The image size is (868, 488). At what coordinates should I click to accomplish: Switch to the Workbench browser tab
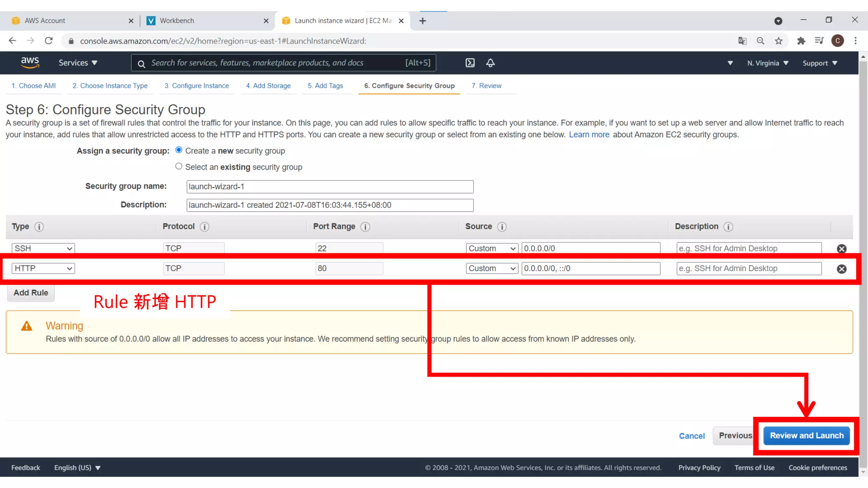(x=177, y=21)
